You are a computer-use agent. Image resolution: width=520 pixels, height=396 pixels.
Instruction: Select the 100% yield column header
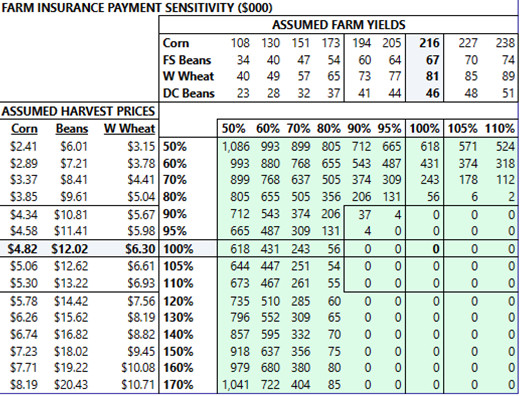click(424, 129)
